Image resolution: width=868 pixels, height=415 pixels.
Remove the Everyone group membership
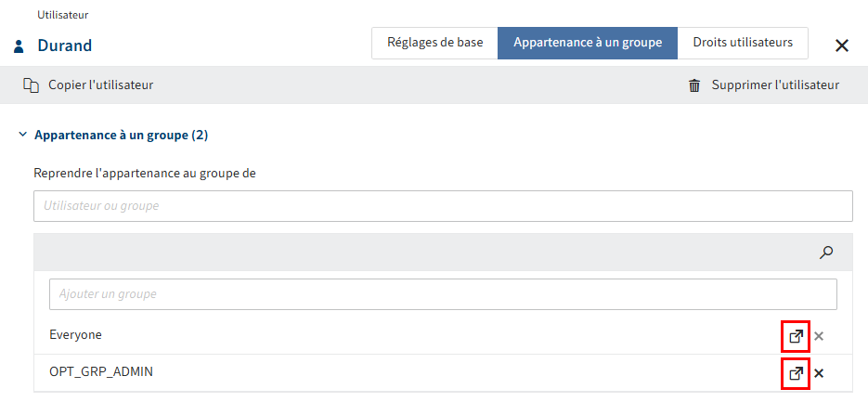(x=819, y=335)
